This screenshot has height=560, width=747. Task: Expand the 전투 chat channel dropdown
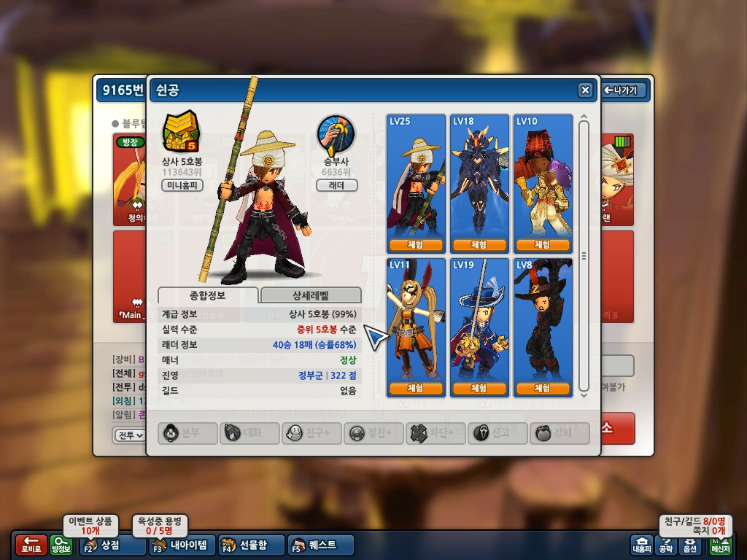(x=130, y=435)
